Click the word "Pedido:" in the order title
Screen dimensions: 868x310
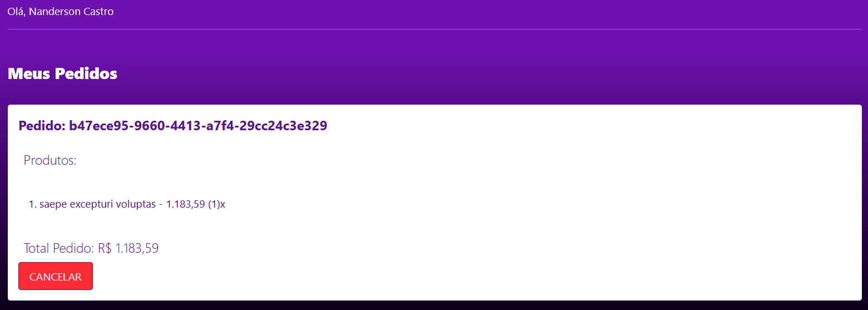click(42, 126)
